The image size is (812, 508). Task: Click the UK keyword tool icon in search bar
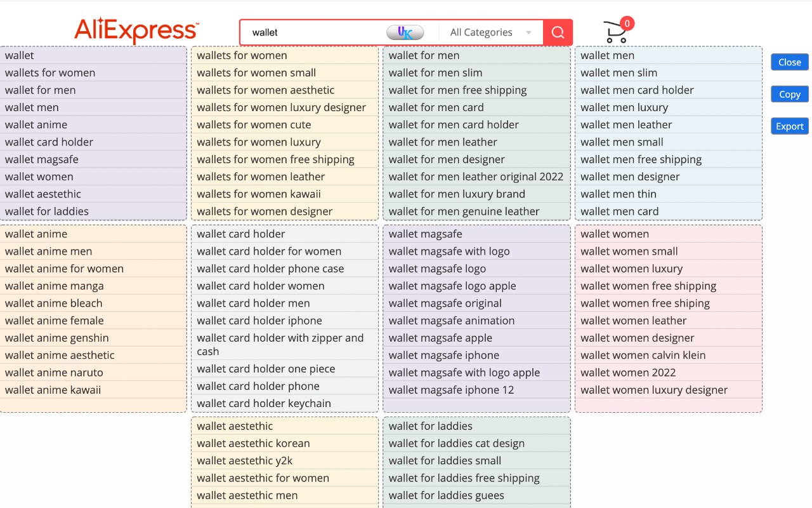click(405, 32)
